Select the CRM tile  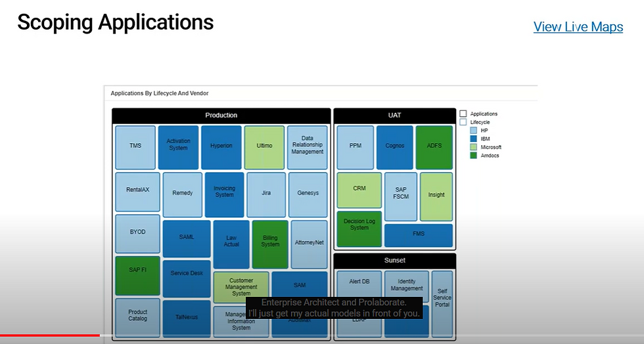click(359, 190)
